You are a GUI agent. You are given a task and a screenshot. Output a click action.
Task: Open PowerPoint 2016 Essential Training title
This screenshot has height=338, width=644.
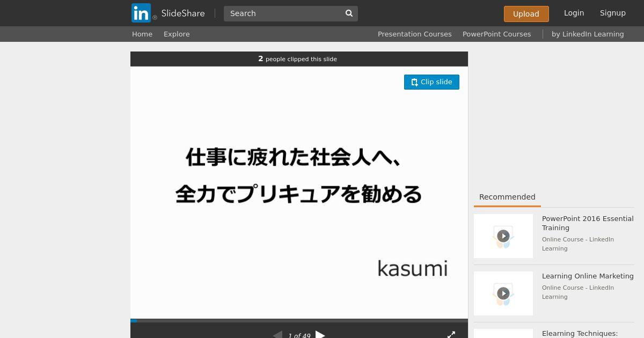click(x=588, y=223)
